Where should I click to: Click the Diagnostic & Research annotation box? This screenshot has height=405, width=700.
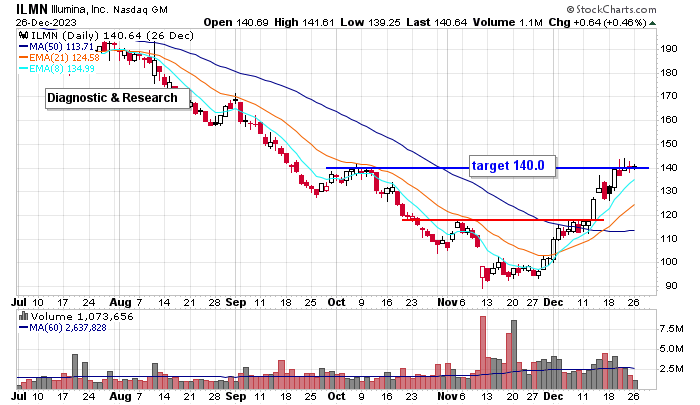pos(117,98)
